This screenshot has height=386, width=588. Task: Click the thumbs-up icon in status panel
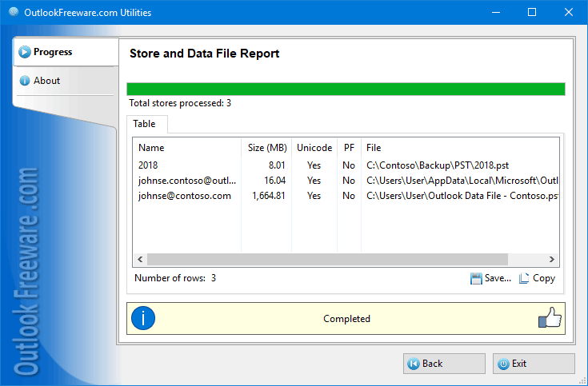[550, 318]
